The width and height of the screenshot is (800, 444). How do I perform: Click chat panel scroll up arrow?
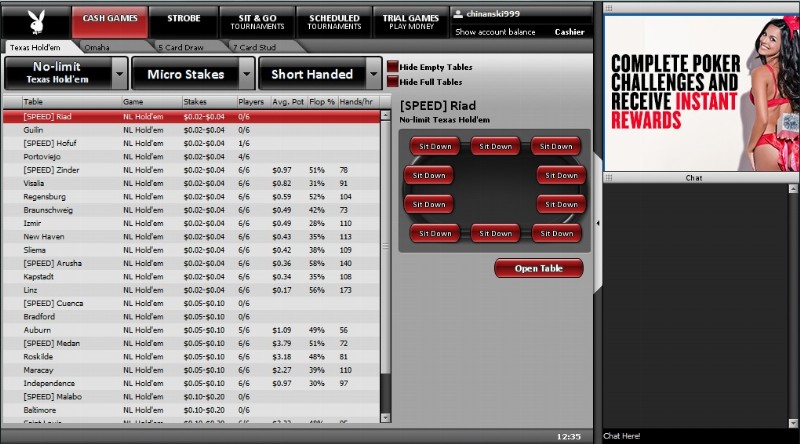pos(793,189)
